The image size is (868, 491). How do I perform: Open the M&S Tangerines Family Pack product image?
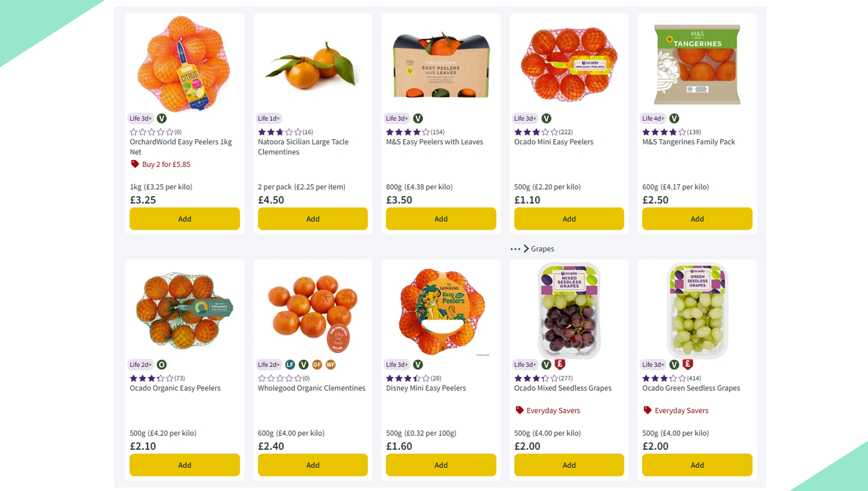coord(697,64)
